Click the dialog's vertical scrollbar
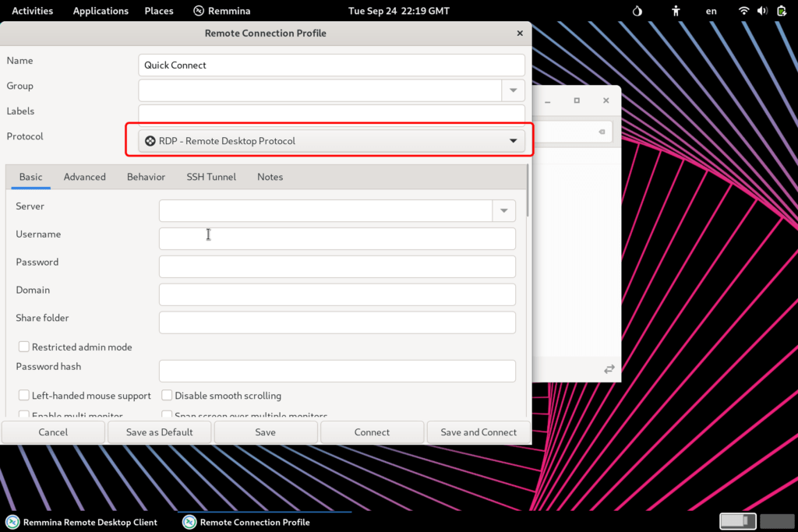Viewport: 798px width, 532px height. pos(528,191)
